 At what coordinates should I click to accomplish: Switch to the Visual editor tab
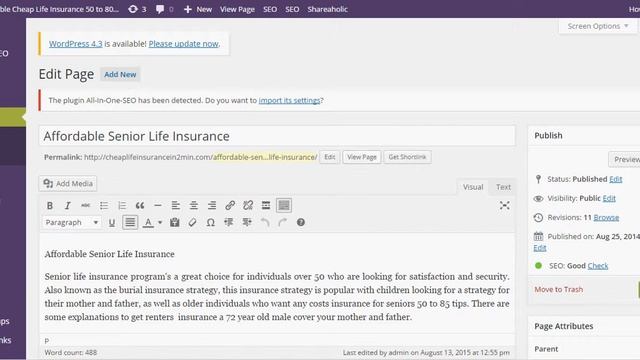473,187
